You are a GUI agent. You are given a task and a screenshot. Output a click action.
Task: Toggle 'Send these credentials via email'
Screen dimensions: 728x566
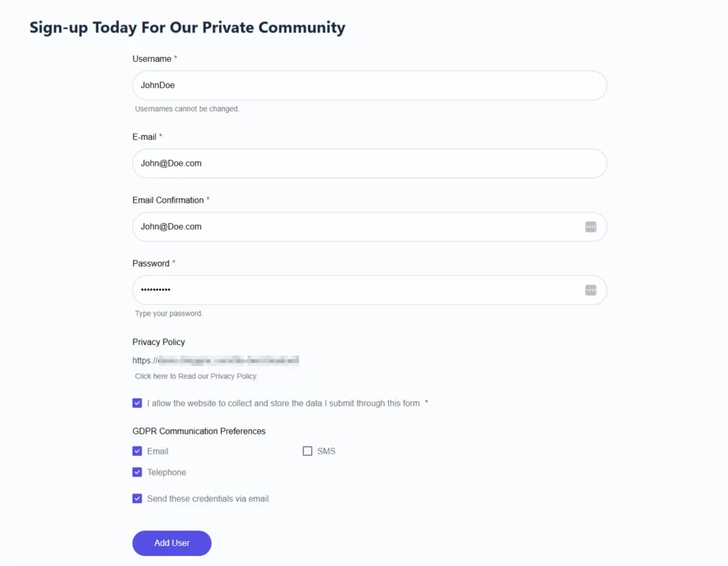pos(136,498)
